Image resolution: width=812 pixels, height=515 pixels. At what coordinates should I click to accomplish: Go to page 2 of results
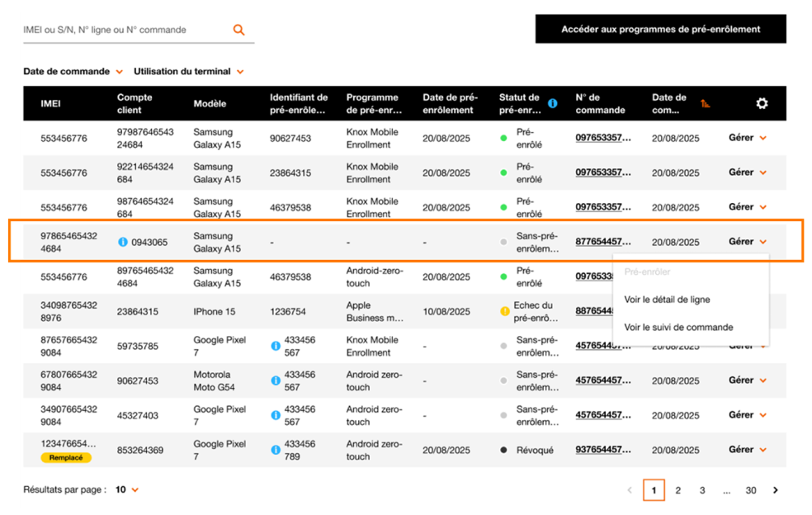(x=677, y=490)
